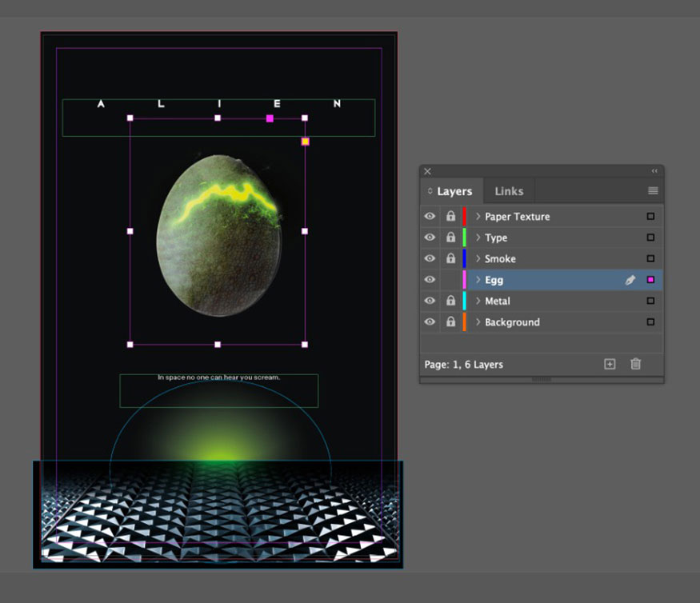Expand the Background layer
This screenshot has width=700, height=603.
(x=478, y=321)
